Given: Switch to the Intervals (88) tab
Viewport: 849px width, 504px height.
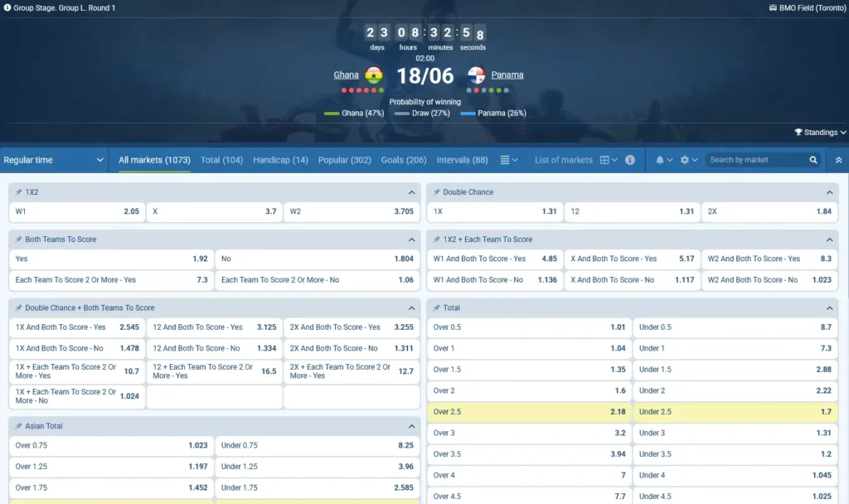Looking at the screenshot, I should [462, 160].
